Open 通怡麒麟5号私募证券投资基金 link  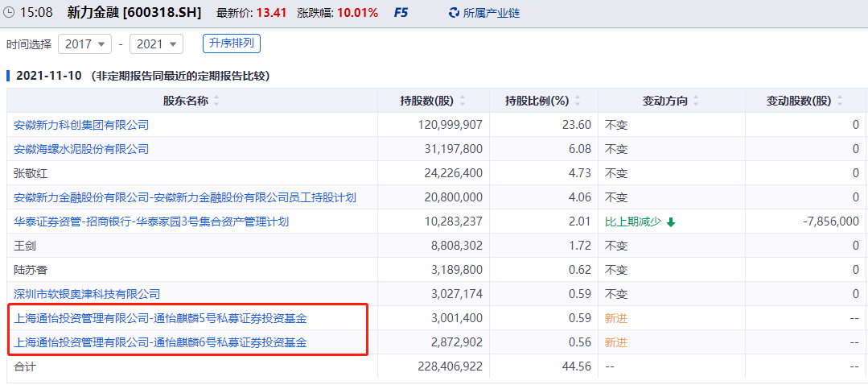click(160, 318)
